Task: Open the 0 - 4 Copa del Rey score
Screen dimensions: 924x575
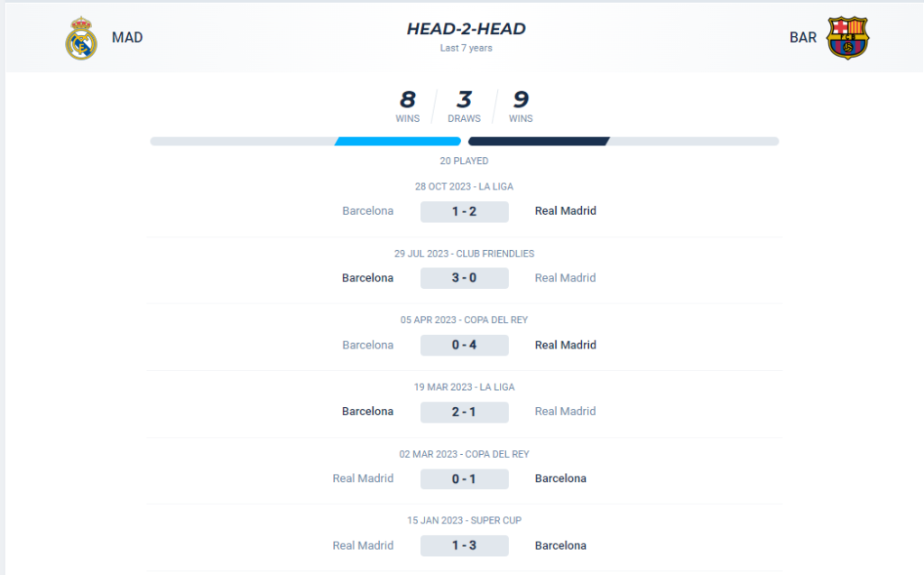Action: point(465,345)
